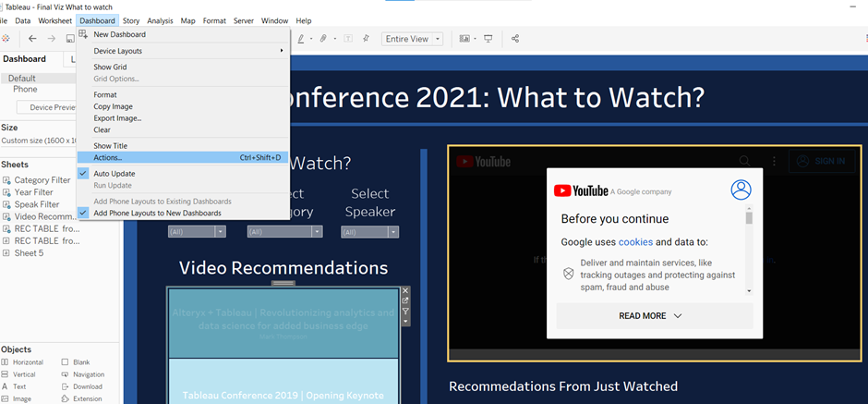The height and width of the screenshot is (404, 868).
Task: Click the pin/fix axes toolbar icon
Action: coord(366,39)
